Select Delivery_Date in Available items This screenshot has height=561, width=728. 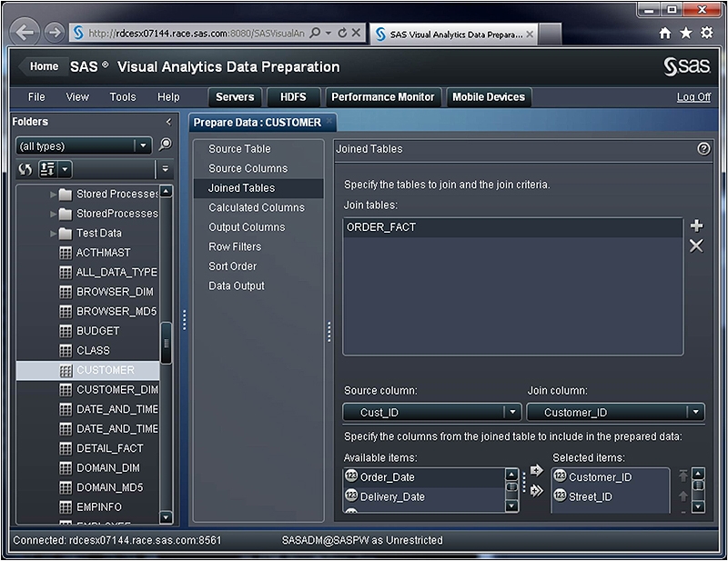(424, 496)
